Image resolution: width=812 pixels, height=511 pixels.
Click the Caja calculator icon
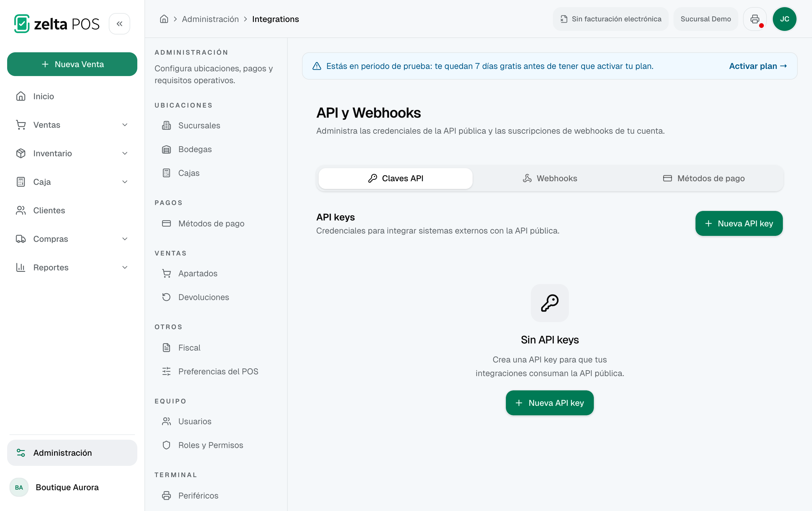[x=21, y=182]
